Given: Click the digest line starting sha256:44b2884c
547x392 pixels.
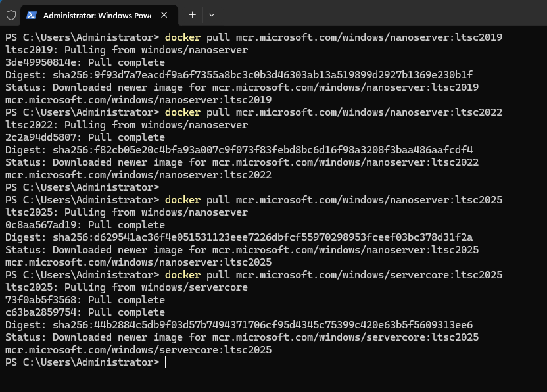Looking at the screenshot, I should (239, 325).
